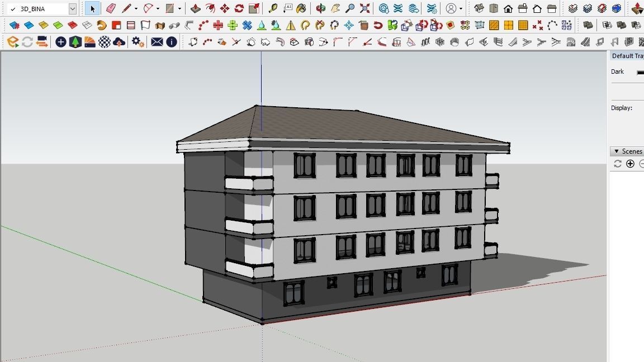
Task: Click the orange spiral icon
Action: click(x=101, y=26)
